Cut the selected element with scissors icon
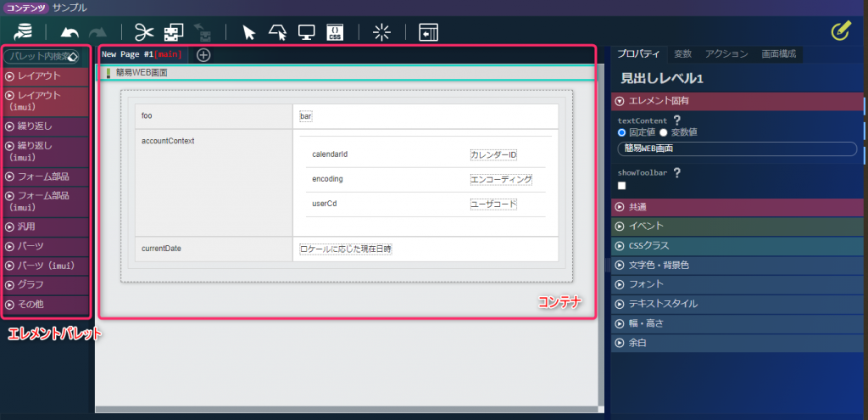Viewport: 868px width, 420px height. tap(143, 32)
